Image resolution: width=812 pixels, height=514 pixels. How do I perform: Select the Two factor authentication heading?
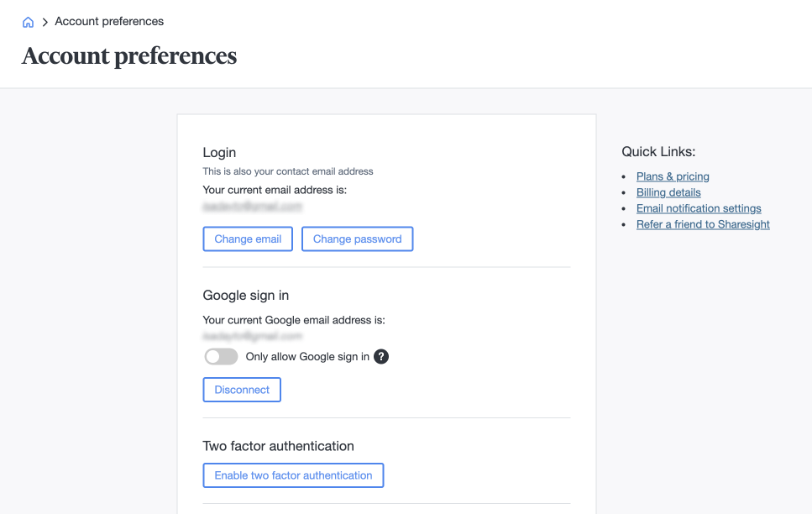[278, 446]
